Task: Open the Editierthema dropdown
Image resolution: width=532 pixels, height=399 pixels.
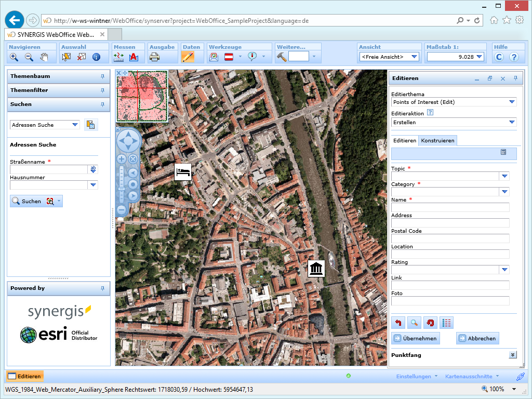Action: 512,102
